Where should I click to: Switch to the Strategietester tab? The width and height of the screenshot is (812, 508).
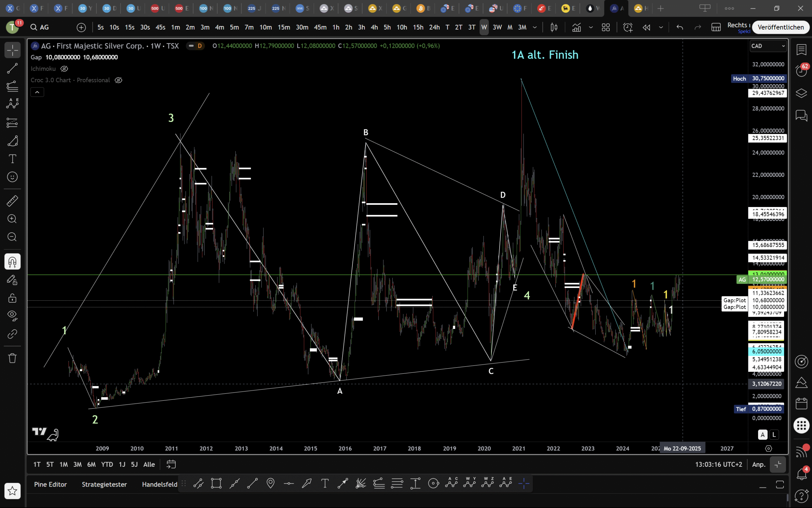[104, 485]
